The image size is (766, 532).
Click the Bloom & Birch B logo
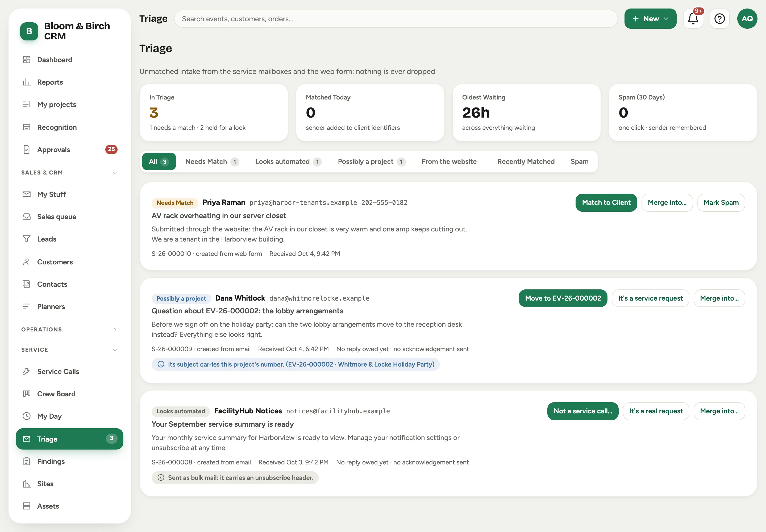[29, 31]
